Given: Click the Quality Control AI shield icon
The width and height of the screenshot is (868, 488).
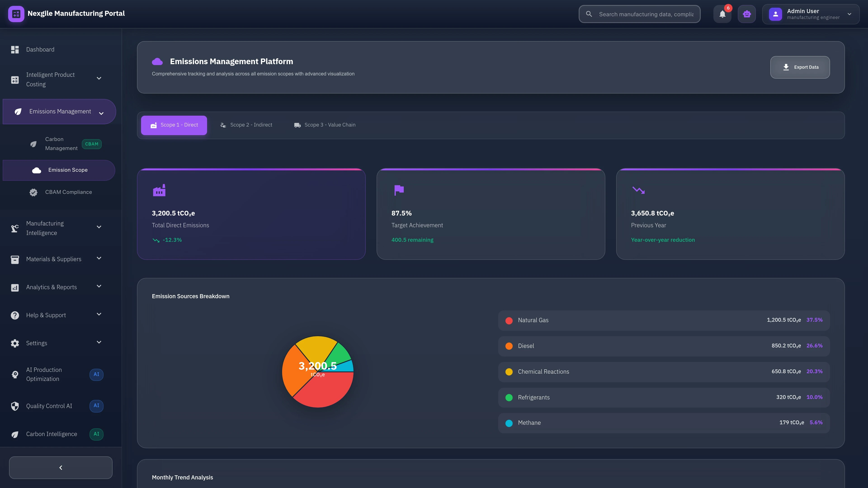Looking at the screenshot, I should pos(15,406).
